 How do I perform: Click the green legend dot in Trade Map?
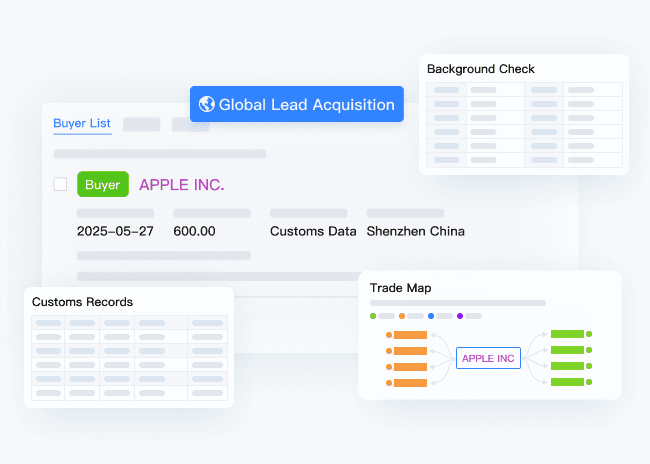373,316
